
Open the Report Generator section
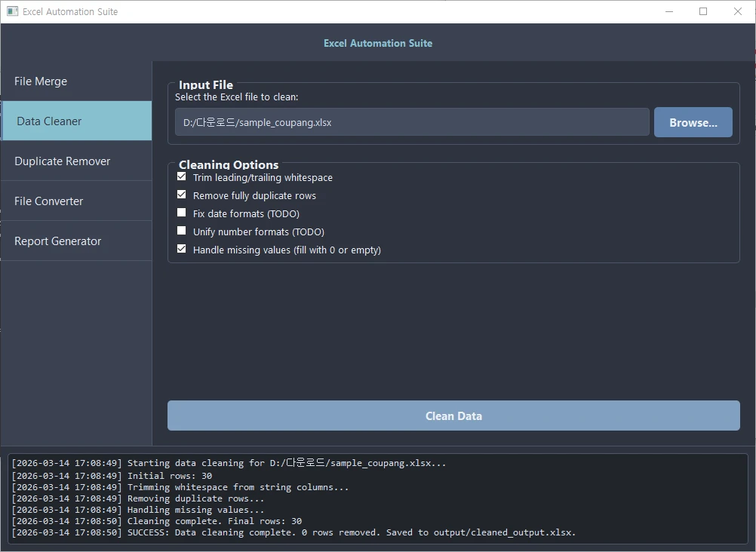pos(75,241)
